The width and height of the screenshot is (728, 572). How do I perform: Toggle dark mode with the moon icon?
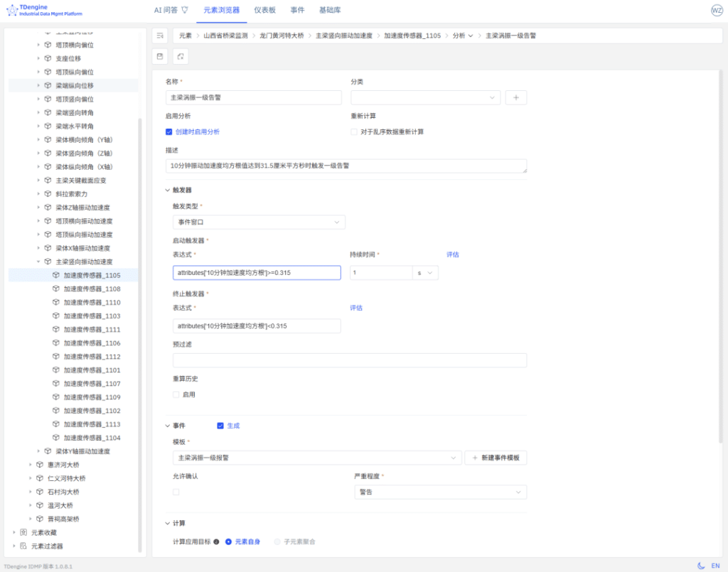tap(701, 566)
